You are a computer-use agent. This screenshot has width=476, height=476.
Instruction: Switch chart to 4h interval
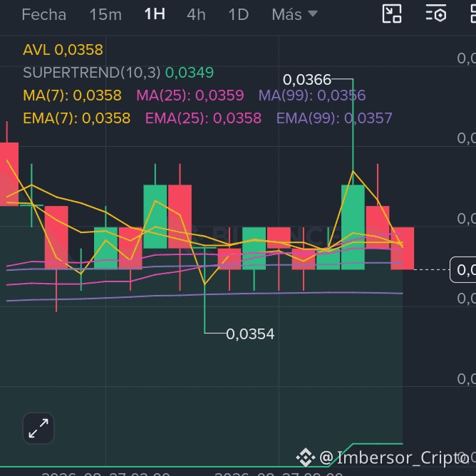[196, 14]
